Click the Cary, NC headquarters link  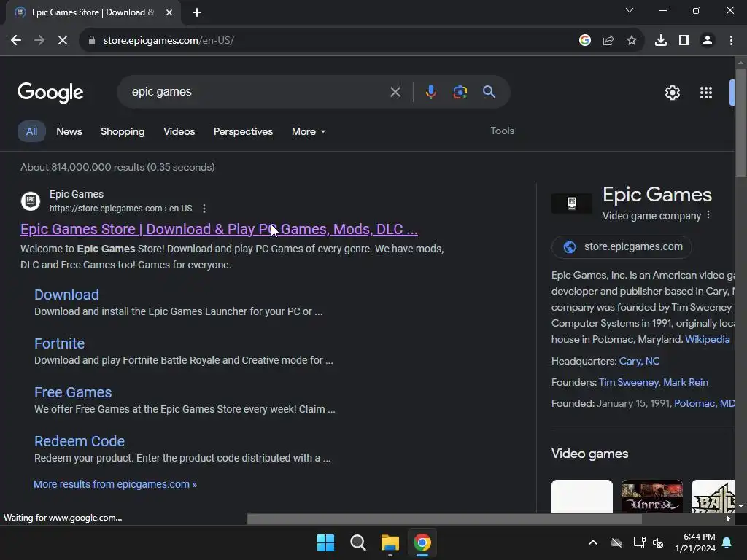tap(639, 361)
